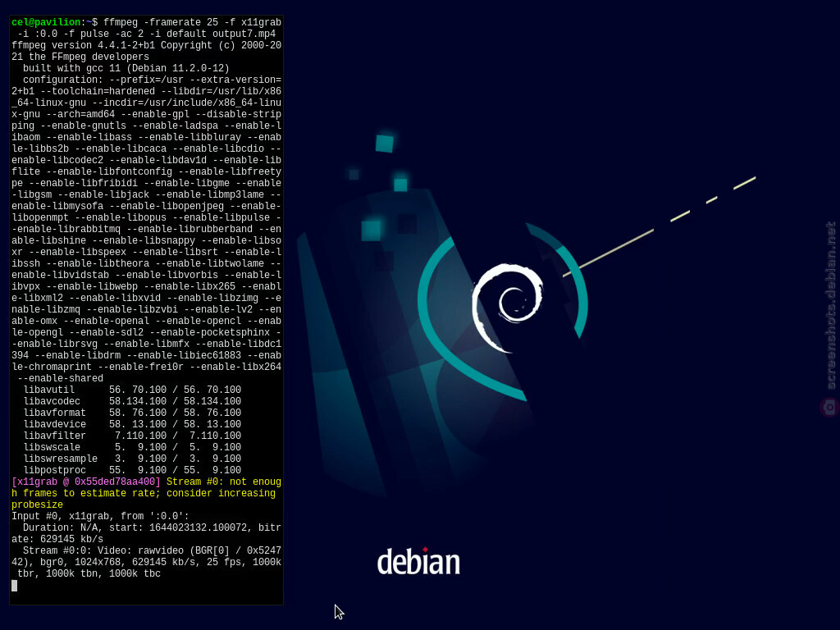Click the libpostproc version row
840x630 pixels.
pos(132,470)
